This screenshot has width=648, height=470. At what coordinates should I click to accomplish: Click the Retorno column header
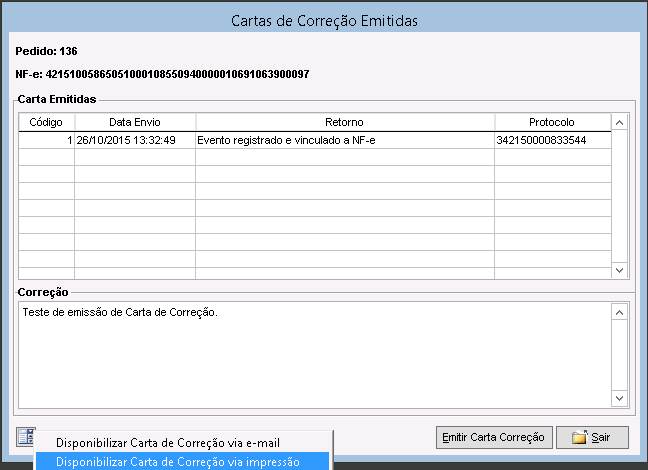click(344, 122)
